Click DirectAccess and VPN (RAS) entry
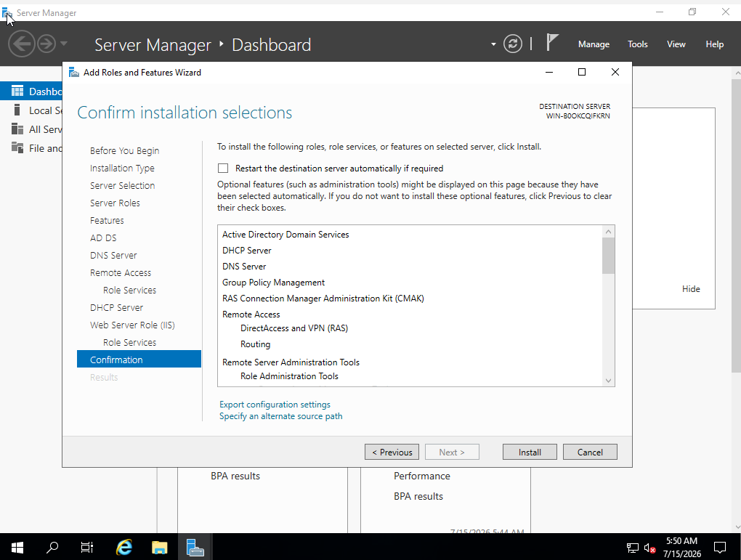The width and height of the screenshot is (741, 560). tap(294, 328)
